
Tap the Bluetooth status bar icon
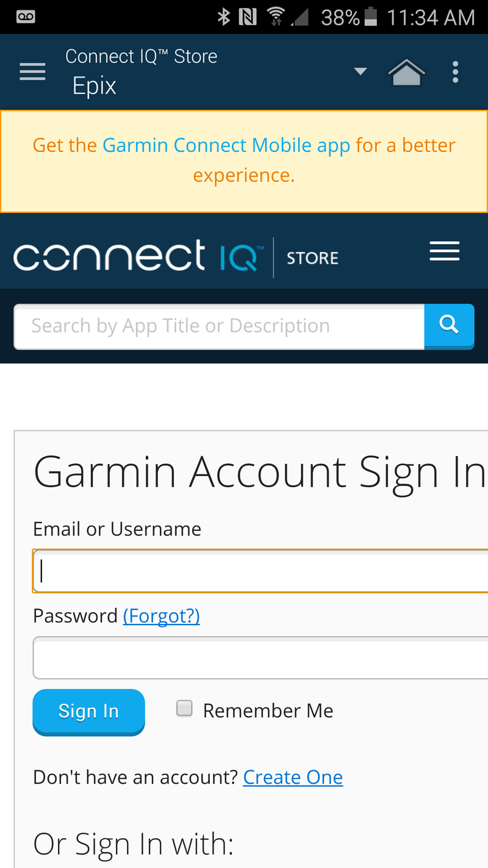tap(224, 17)
